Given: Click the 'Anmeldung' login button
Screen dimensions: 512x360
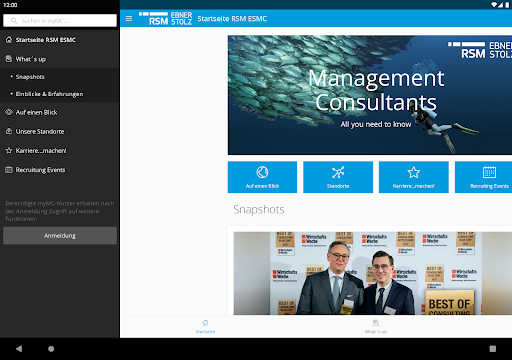Looking at the screenshot, I should 60,236.
